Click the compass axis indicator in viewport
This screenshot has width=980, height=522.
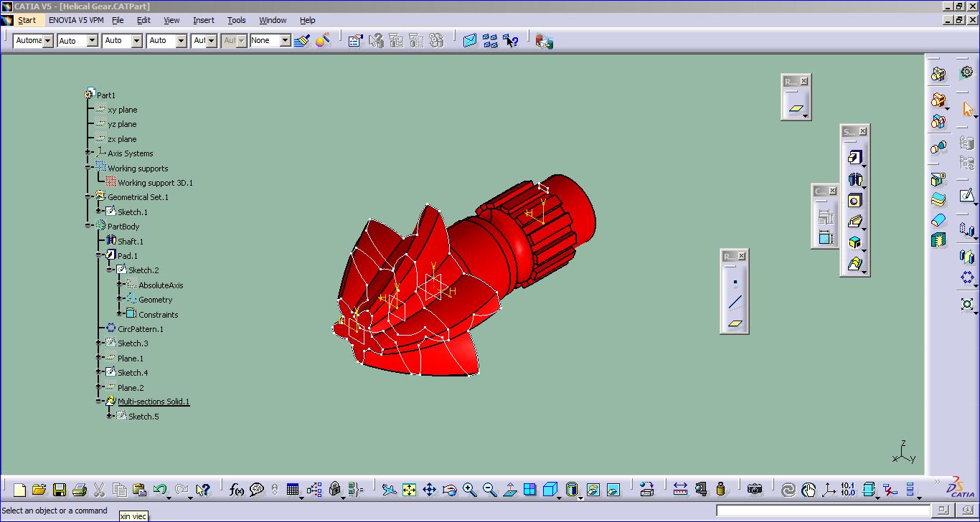pos(904,452)
